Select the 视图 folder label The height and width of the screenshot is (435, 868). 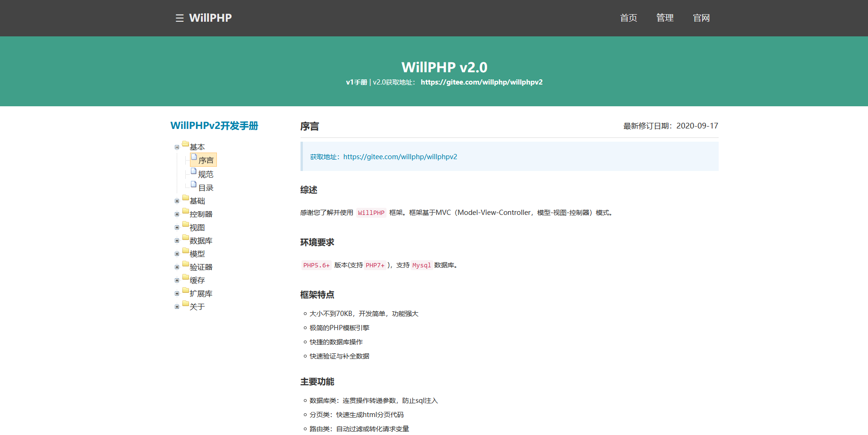point(197,228)
